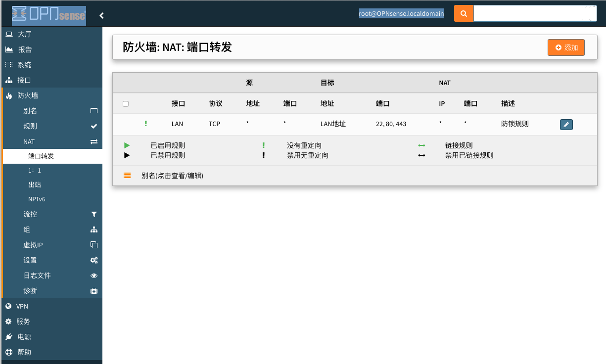Collapse the 防火墙 menu section
606x364 pixels.
pos(28,95)
